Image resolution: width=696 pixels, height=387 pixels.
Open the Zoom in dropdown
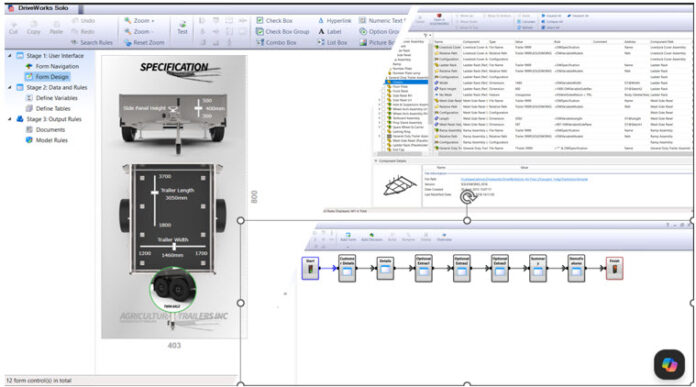point(139,21)
